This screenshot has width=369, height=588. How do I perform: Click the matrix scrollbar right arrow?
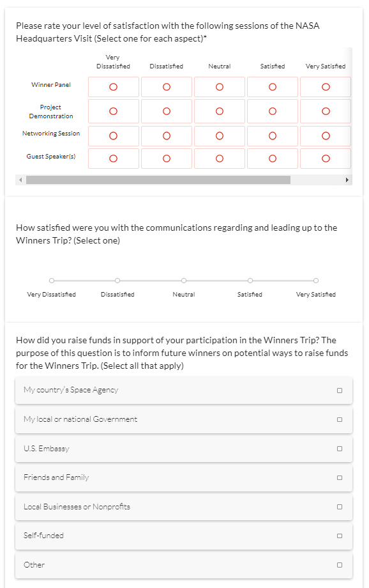pos(347,180)
